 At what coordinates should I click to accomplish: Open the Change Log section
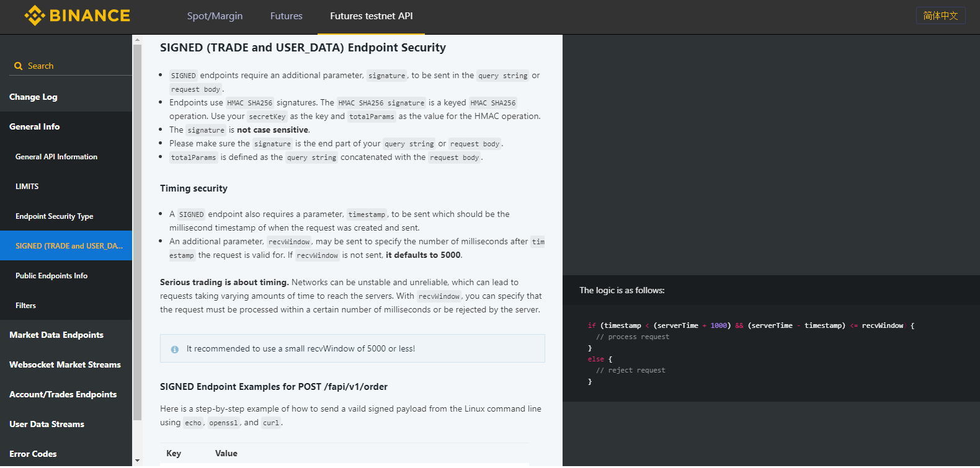pyautogui.click(x=33, y=97)
